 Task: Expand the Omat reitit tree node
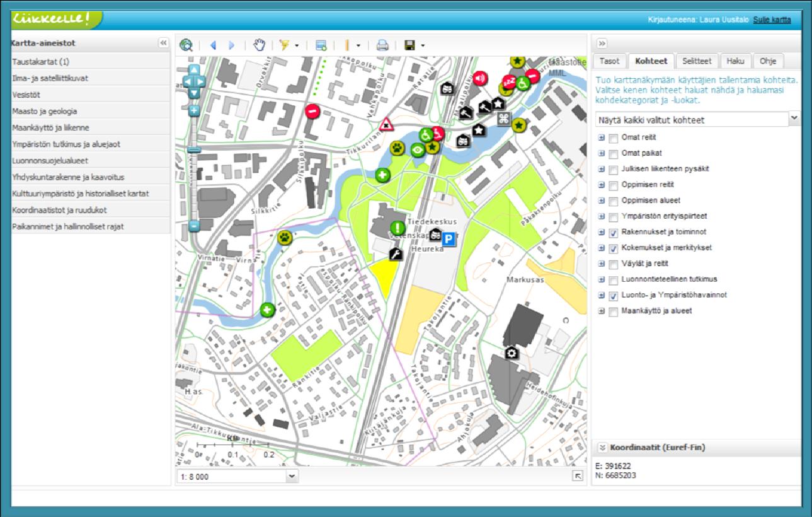(x=601, y=137)
